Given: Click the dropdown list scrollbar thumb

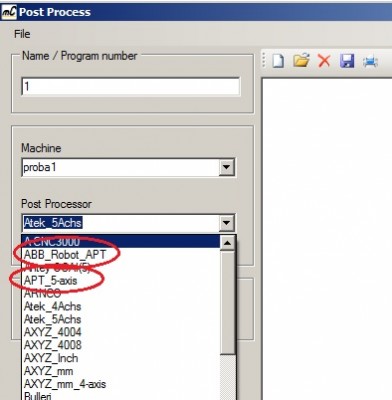Looking at the screenshot, I should pyautogui.click(x=228, y=302).
